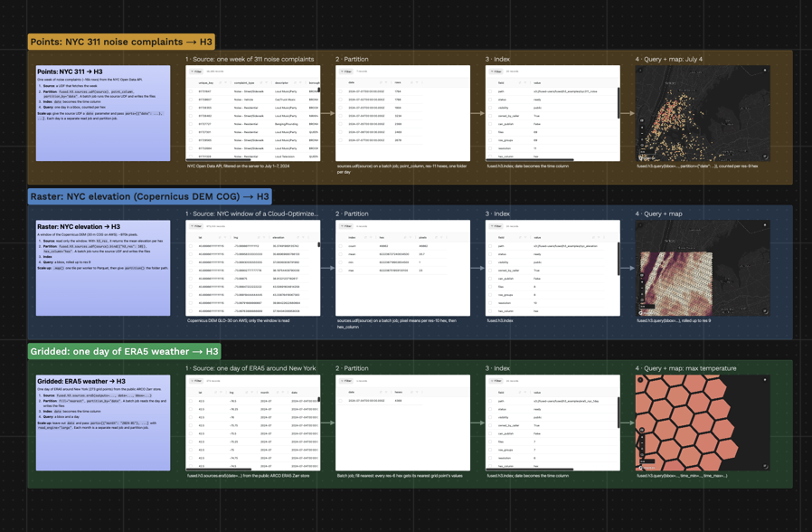The width and height of the screenshot is (812, 532).
Task: Open Filter in the ERA5 Partition table
Action: point(346,381)
